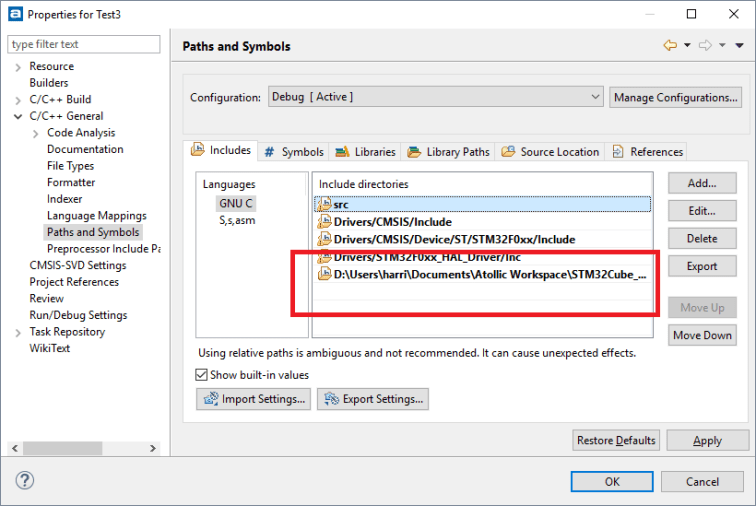This screenshot has width=756, height=506.
Task: Click the Add... button
Action: click(702, 183)
